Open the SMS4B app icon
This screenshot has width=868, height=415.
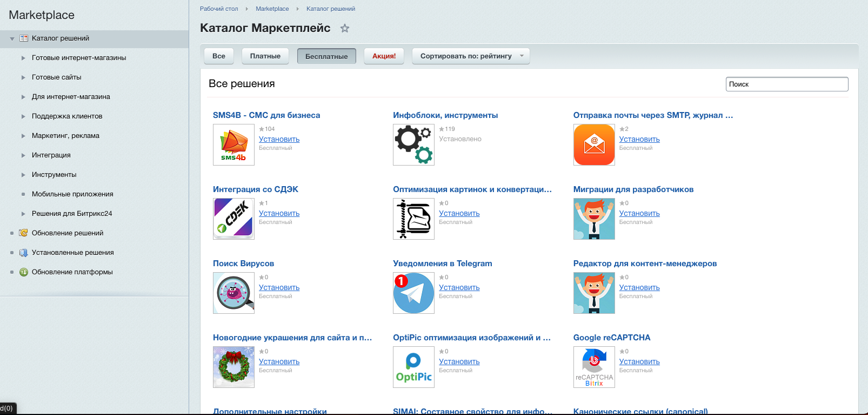click(x=233, y=144)
